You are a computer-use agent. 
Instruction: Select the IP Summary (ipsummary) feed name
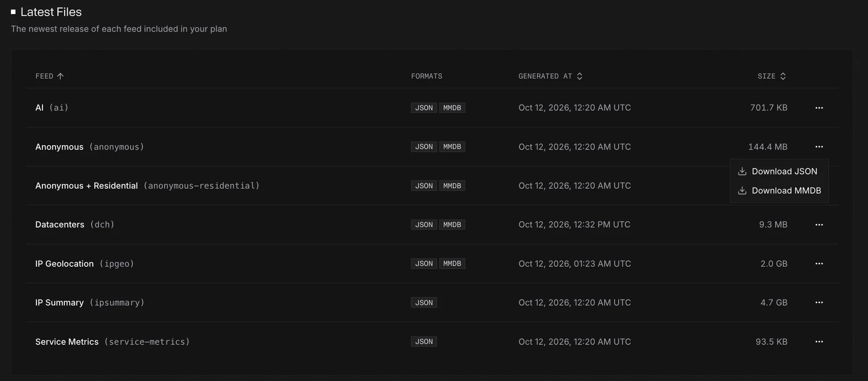(x=90, y=303)
